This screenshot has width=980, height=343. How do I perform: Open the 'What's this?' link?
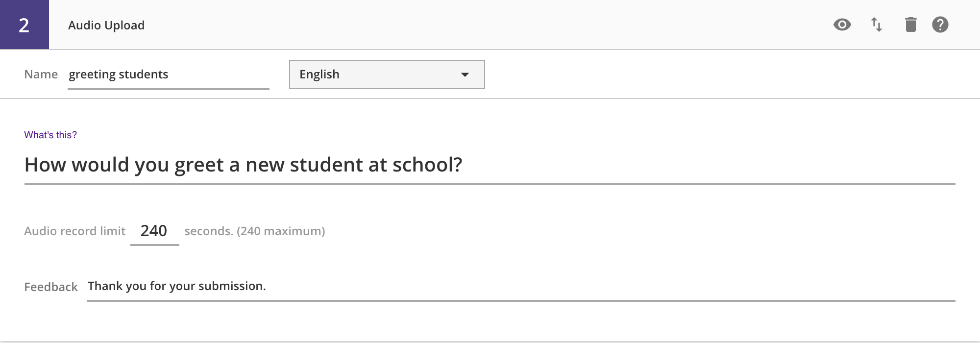[50, 135]
